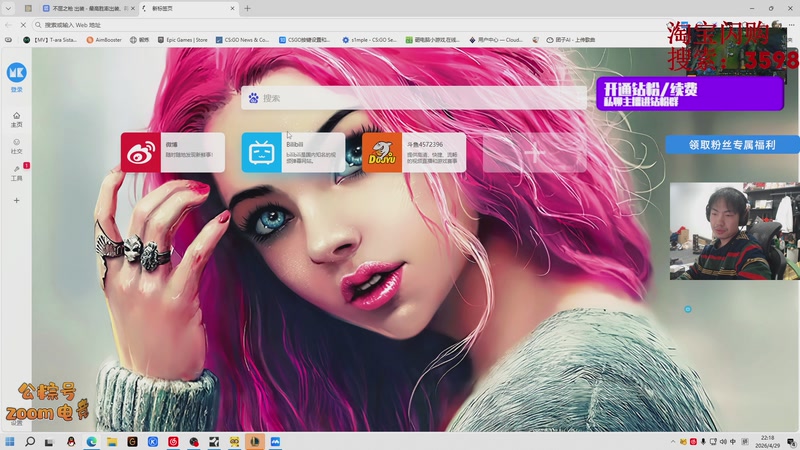Stop loading the current page
The image size is (800, 450).
pyautogui.click(x=23, y=24)
